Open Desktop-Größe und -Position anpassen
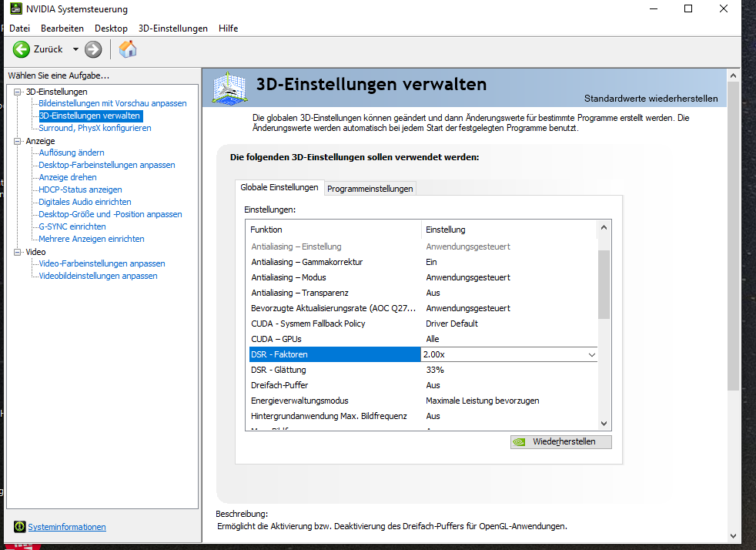Screen dimensions: 756x550 coord(110,214)
